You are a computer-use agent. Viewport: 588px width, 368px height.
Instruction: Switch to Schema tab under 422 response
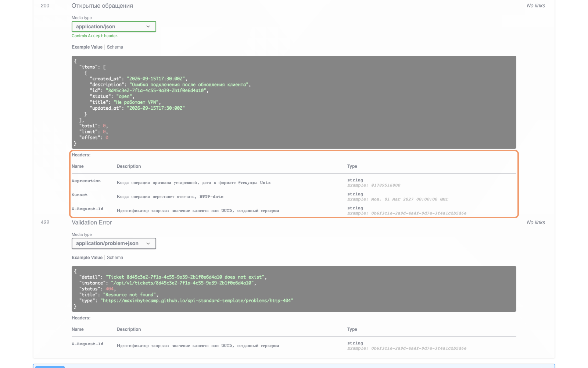pos(115,258)
